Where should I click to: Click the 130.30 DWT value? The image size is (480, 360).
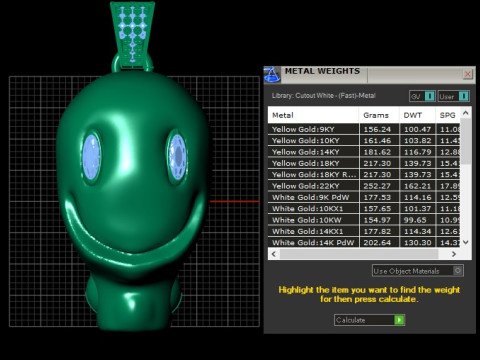pyautogui.click(x=418, y=243)
